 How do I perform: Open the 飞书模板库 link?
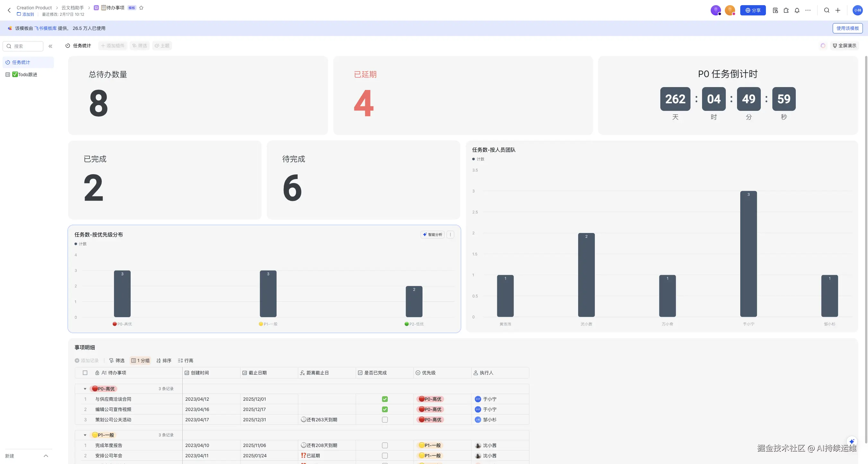click(46, 28)
